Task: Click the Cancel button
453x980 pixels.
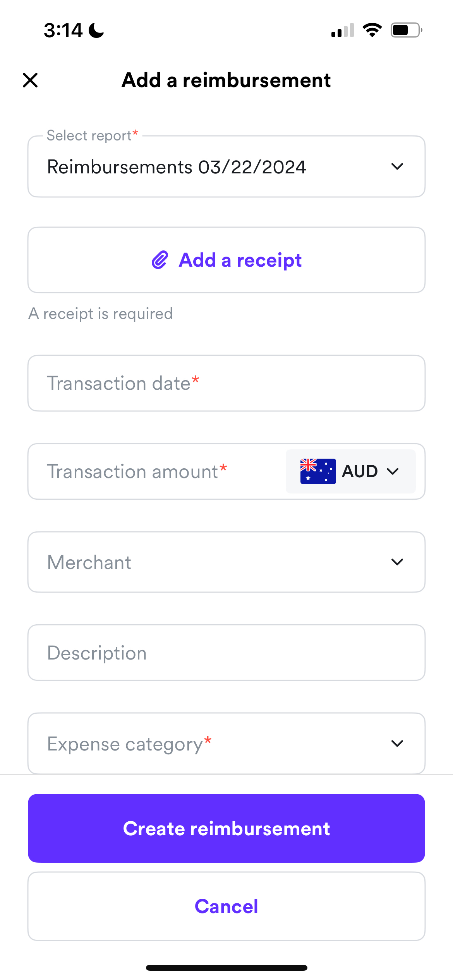Action: 226,906
